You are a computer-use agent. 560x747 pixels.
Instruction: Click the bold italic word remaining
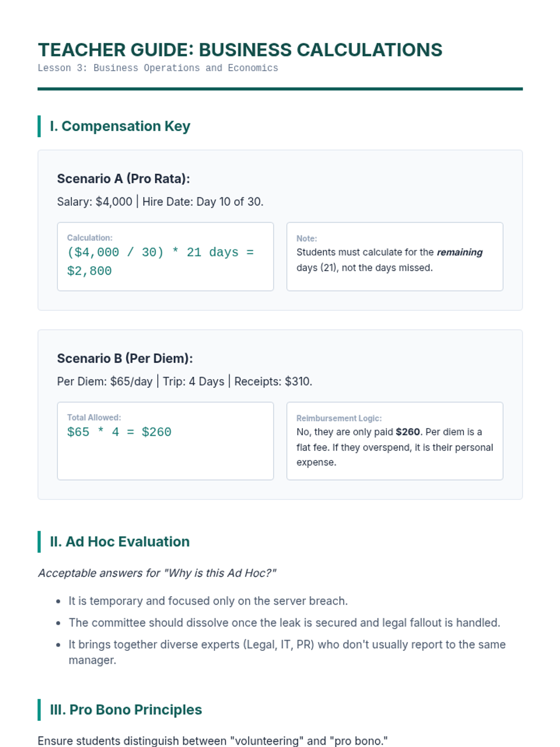(x=459, y=253)
